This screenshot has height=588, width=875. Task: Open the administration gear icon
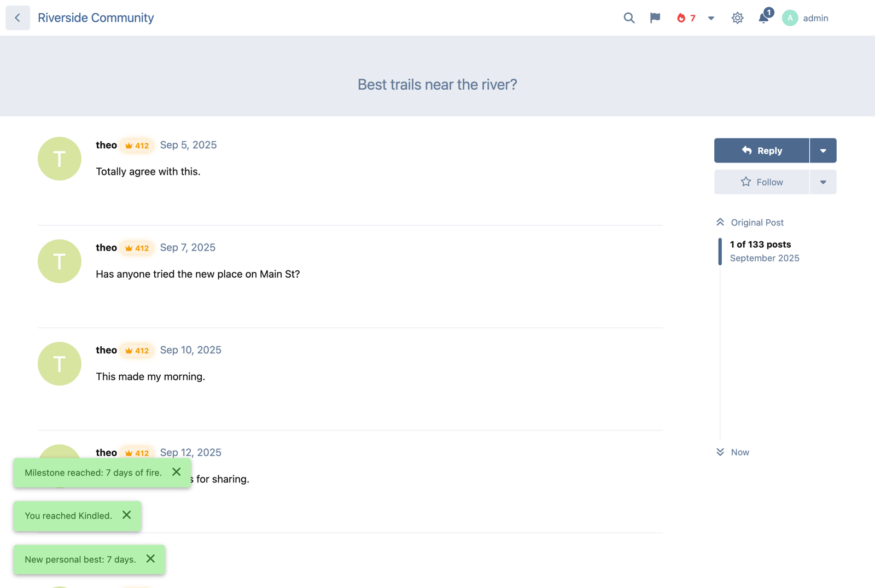point(737,18)
